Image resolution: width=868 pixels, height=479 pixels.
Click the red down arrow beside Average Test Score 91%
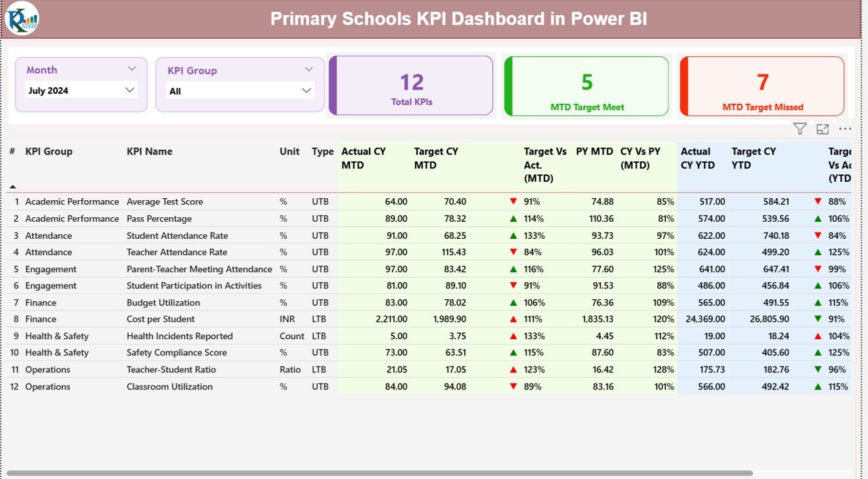pyautogui.click(x=513, y=202)
